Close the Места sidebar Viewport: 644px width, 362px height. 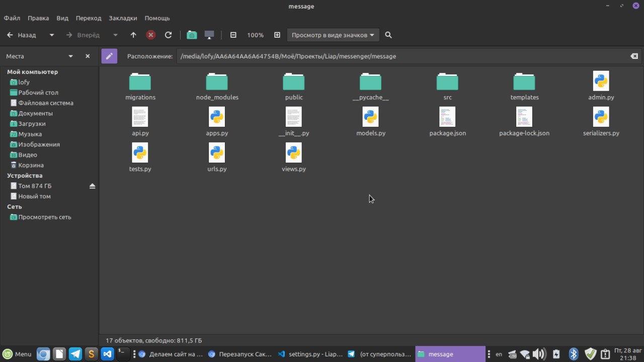(88, 56)
